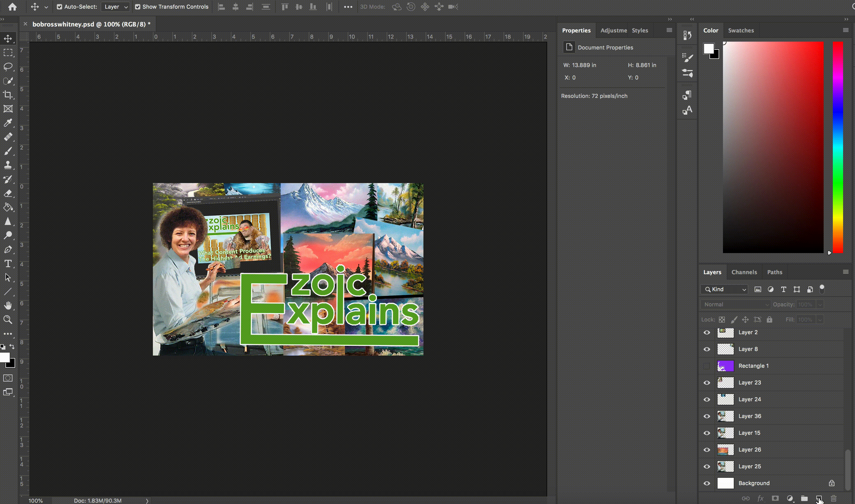The image size is (855, 504).
Task: Switch to the Channels tab
Action: pyautogui.click(x=744, y=272)
